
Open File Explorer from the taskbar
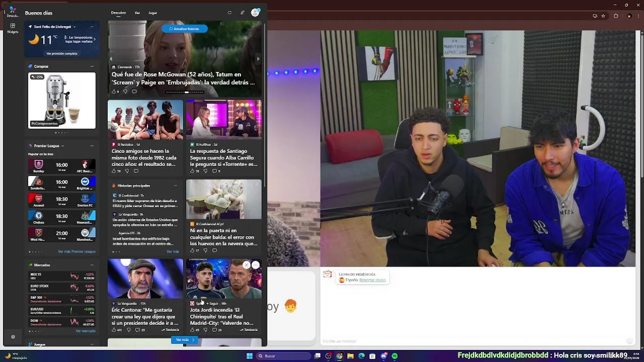click(x=350, y=356)
